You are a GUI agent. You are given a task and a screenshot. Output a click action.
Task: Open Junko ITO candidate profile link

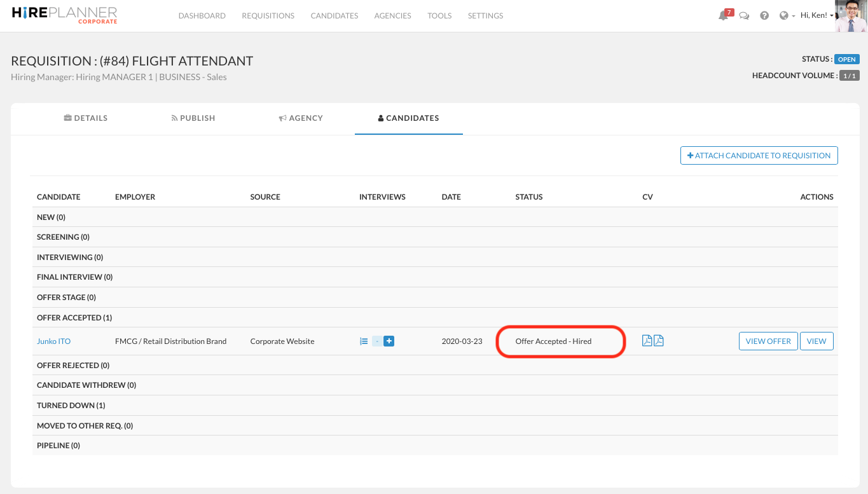tap(53, 341)
